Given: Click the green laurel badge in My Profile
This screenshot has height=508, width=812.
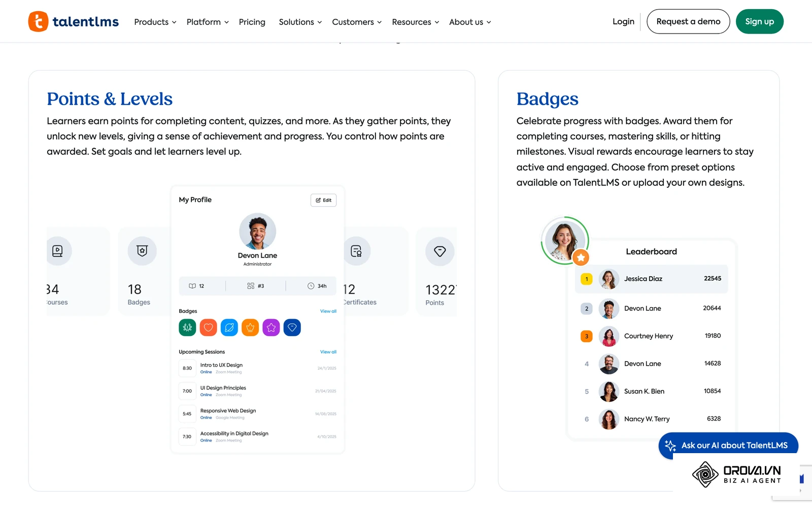Looking at the screenshot, I should pos(187,328).
